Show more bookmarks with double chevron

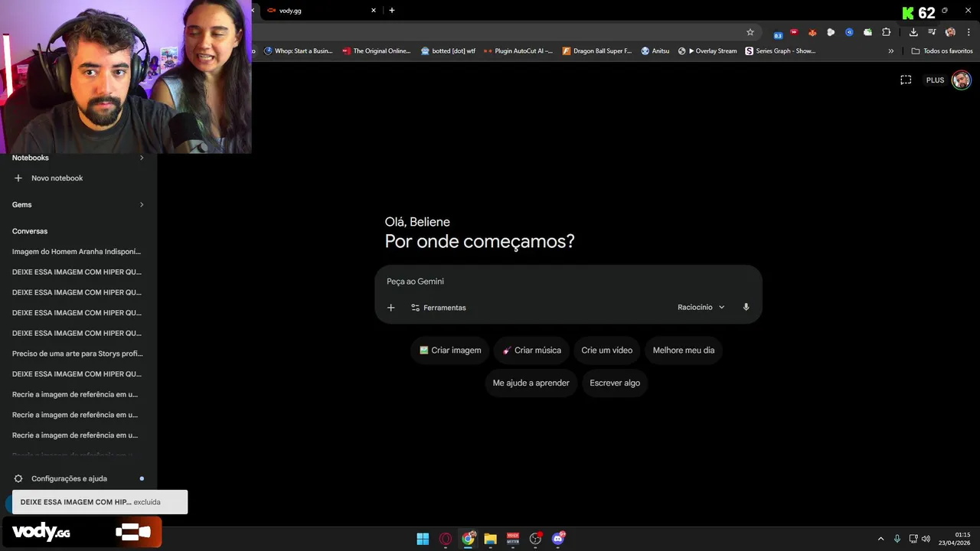pos(890,51)
